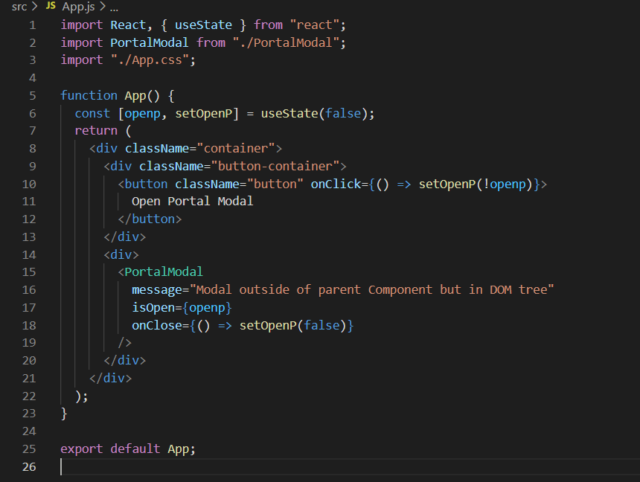Click the 'setOpenP' name in the const declaration

tap(204, 113)
